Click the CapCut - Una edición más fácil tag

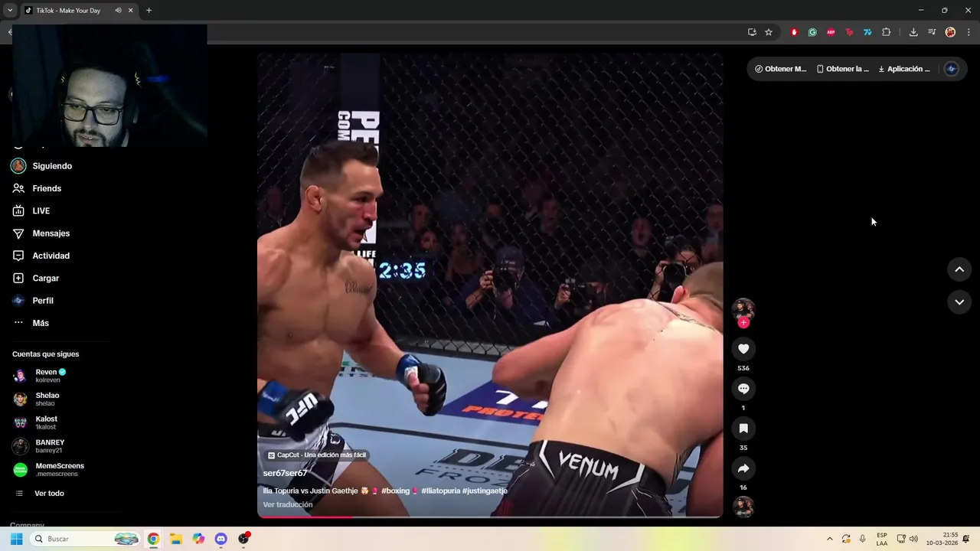tap(317, 455)
